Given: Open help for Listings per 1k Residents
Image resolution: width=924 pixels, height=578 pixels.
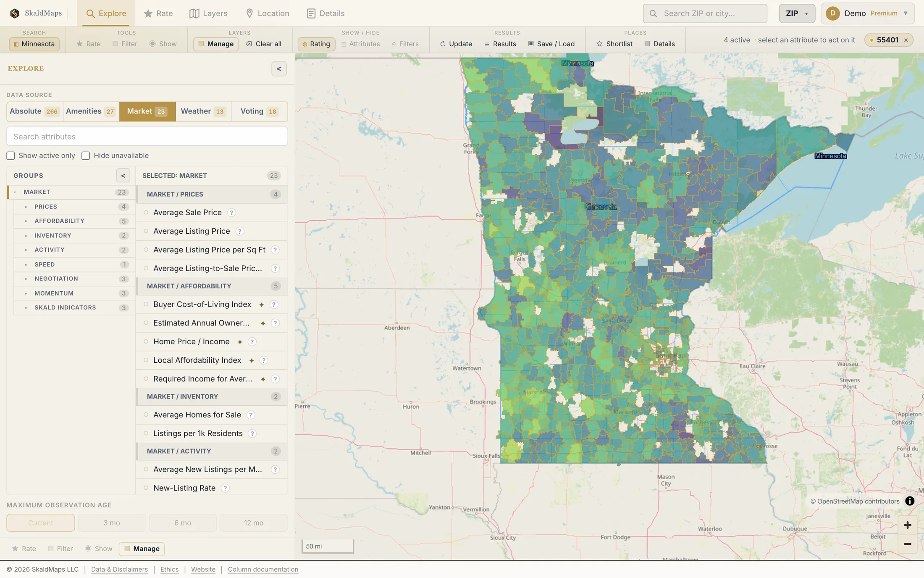Looking at the screenshot, I should [252, 433].
